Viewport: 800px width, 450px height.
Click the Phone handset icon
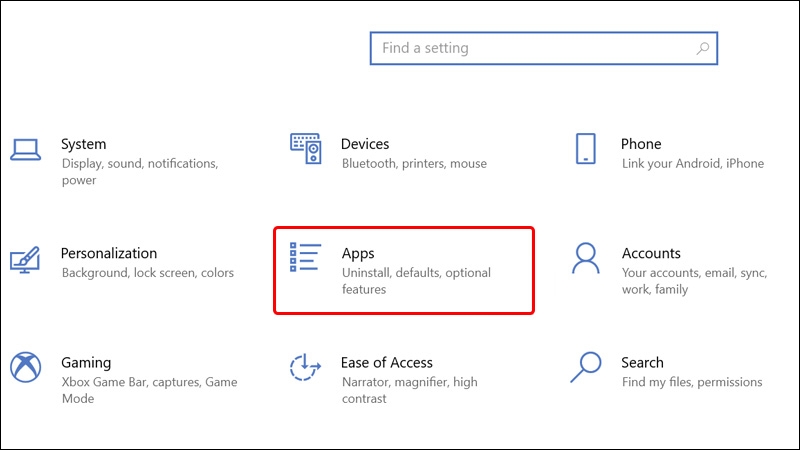586,148
